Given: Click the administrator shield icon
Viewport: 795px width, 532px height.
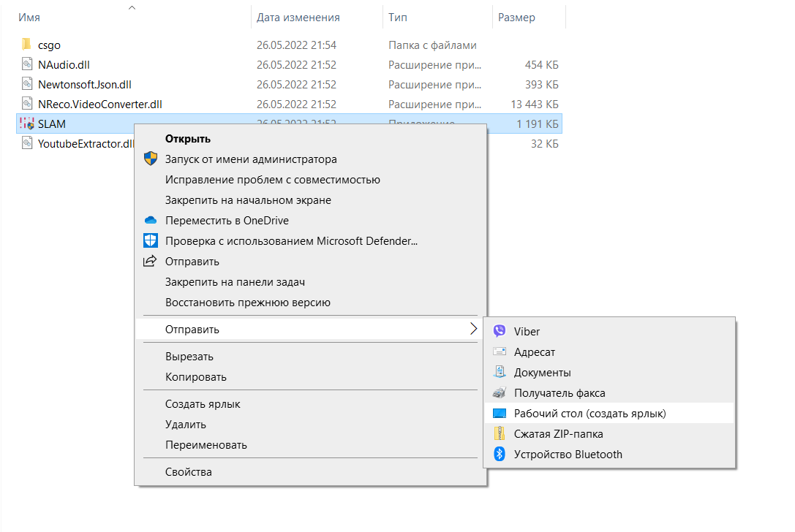Looking at the screenshot, I should pyautogui.click(x=151, y=159).
